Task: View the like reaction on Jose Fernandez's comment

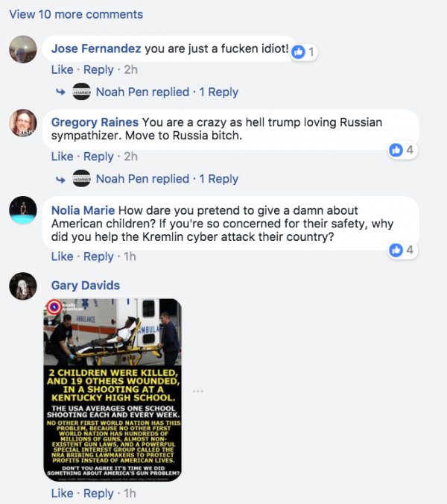Action: click(x=304, y=51)
